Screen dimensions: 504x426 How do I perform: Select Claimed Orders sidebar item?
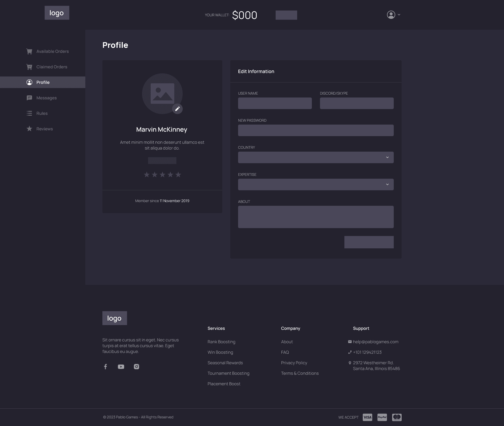pyautogui.click(x=52, y=67)
